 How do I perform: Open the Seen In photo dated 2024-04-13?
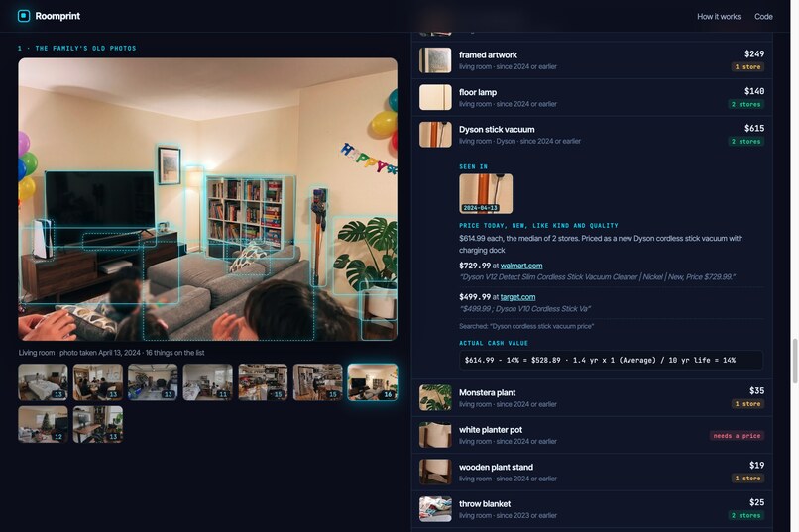tap(486, 193)
